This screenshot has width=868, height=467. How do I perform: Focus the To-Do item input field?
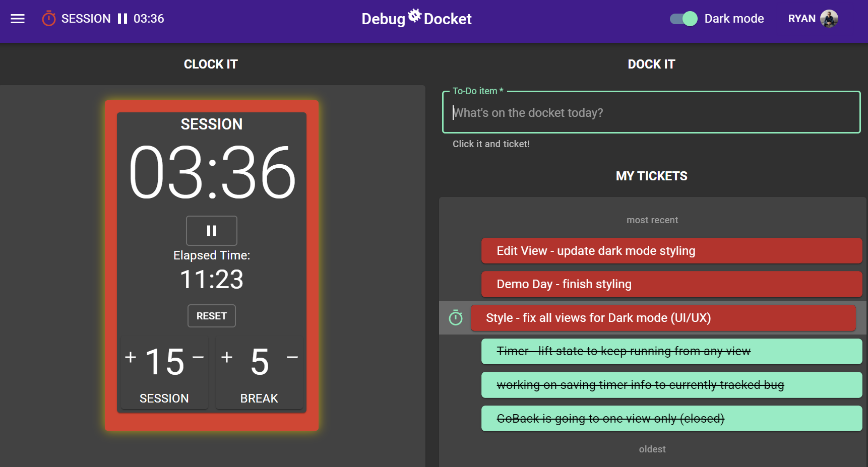click(651, 112)
